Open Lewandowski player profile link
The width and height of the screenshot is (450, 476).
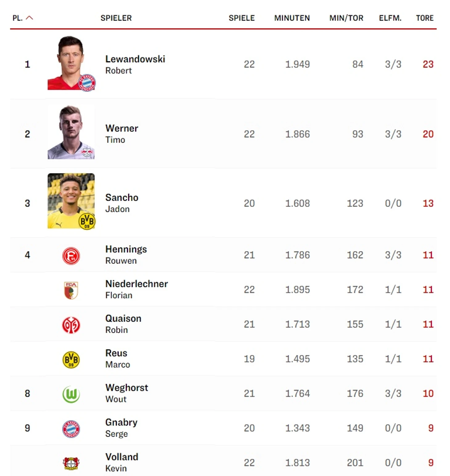(x=135, y=59)
